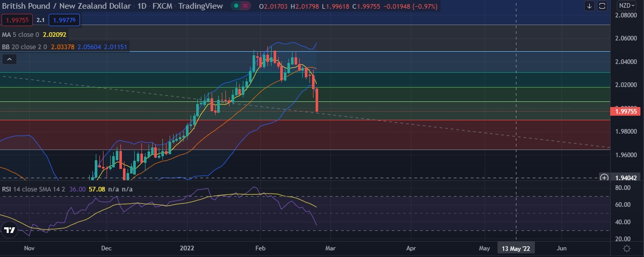Viewport: 644px width, 257px height.
Task: Select the MA 5 close 0 indicator legend
Action: point(20,35)
